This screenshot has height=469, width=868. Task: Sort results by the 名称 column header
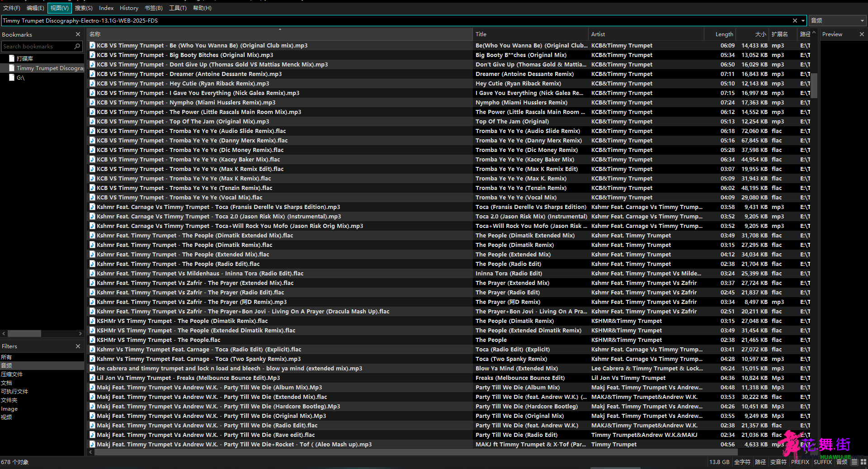tap(280, 34)
